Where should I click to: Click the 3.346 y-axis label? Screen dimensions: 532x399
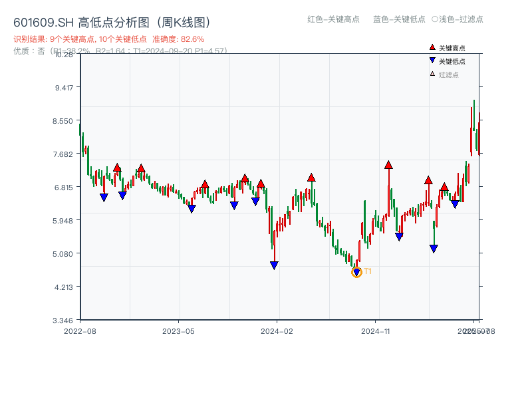coord(63,321)
